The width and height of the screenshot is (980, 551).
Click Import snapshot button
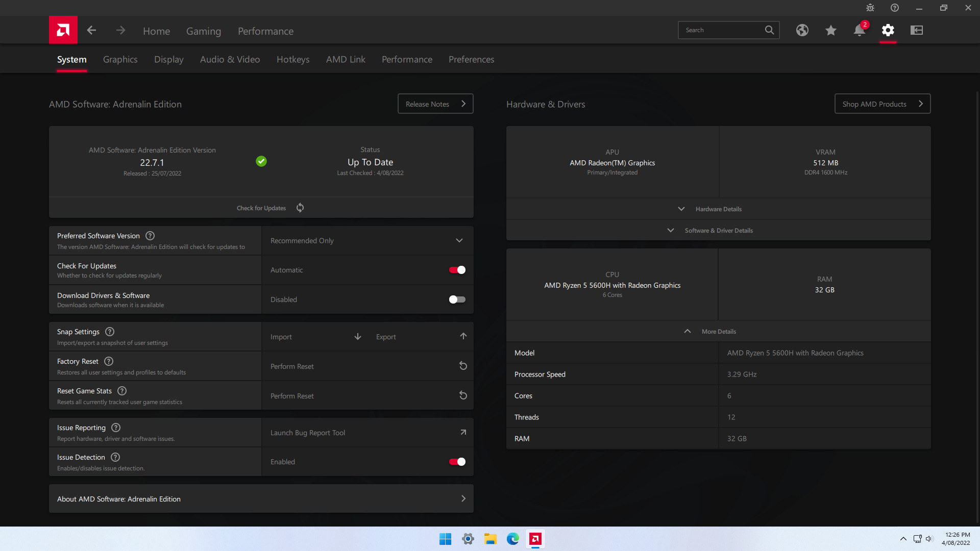tap(315, 337)
